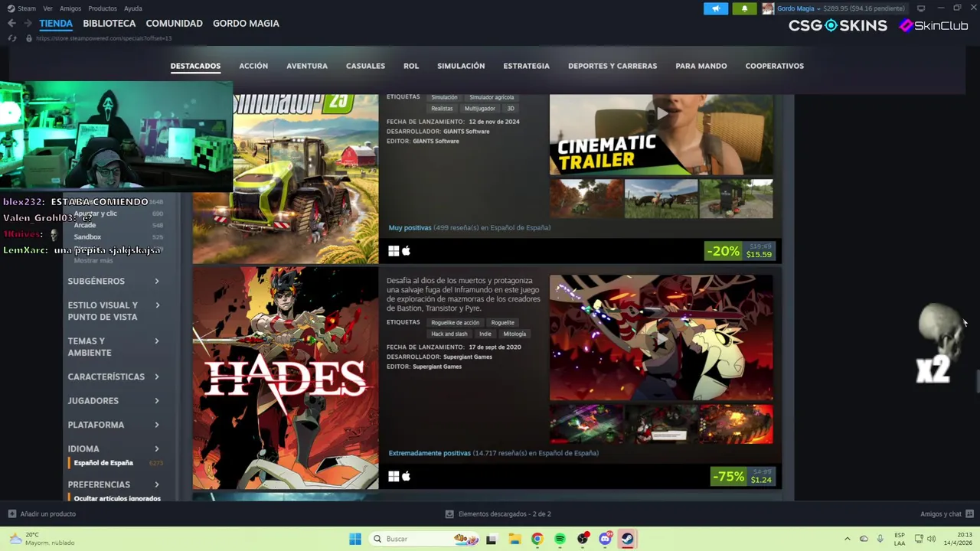Click the Apple platform icon on Farming Simulator

coord(406,251)
